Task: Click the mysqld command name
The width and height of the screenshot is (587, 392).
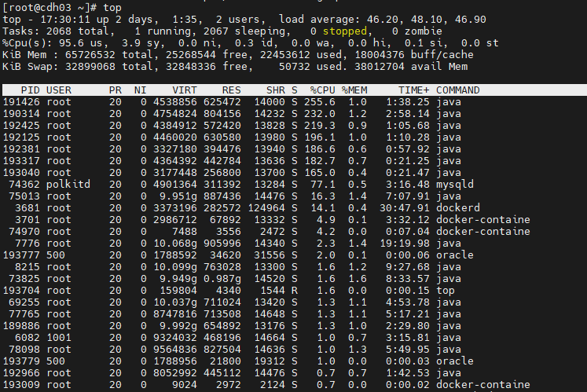Action: [455, 185]
